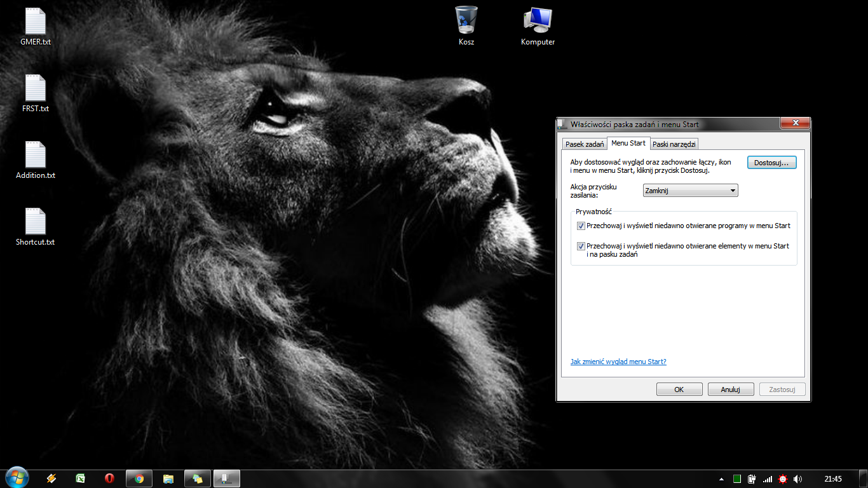
Task: Select the Kosz recycle bin icon
Action: (x=466, y=27)
